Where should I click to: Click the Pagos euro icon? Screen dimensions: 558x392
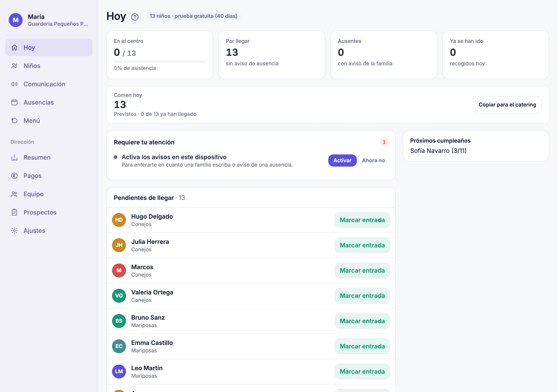point(14,176)
